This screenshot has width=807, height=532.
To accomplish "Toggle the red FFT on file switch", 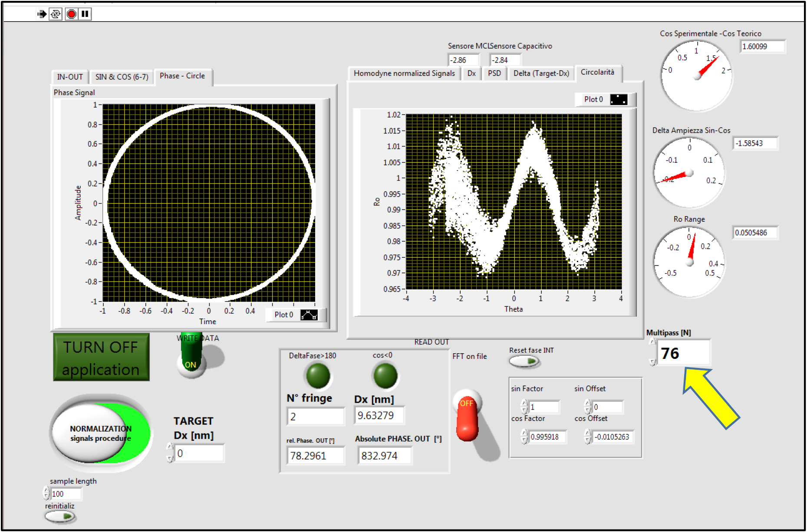I will click(x=468, y=415).
